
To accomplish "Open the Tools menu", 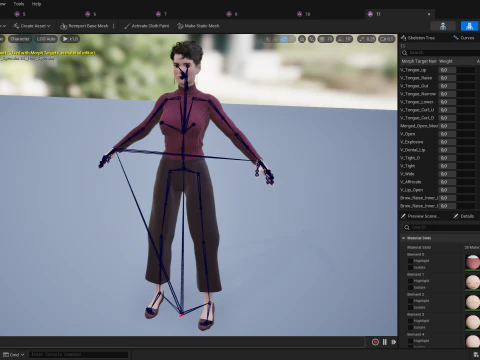I will 19,4.
